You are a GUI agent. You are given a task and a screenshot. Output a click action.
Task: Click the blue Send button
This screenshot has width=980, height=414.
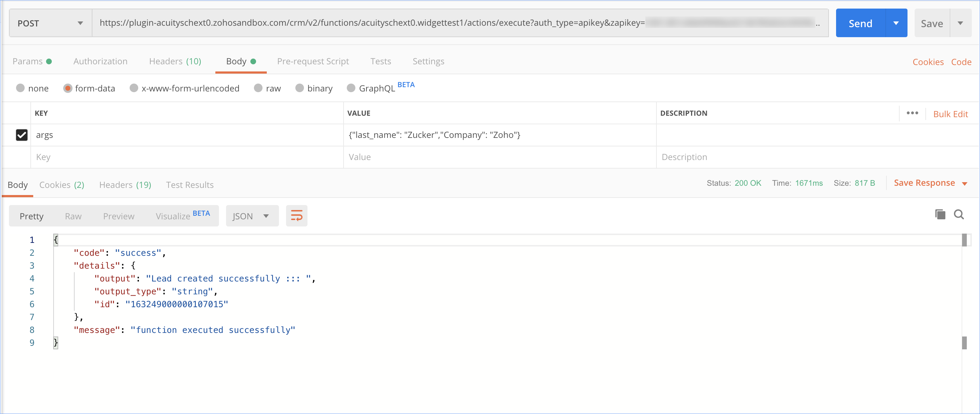click(x=860, y=23)
